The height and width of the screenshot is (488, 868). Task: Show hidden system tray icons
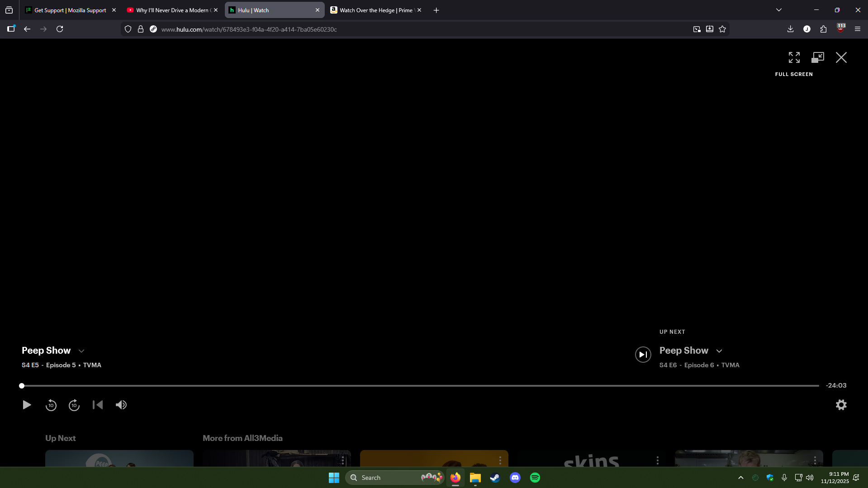pos(740,478)
